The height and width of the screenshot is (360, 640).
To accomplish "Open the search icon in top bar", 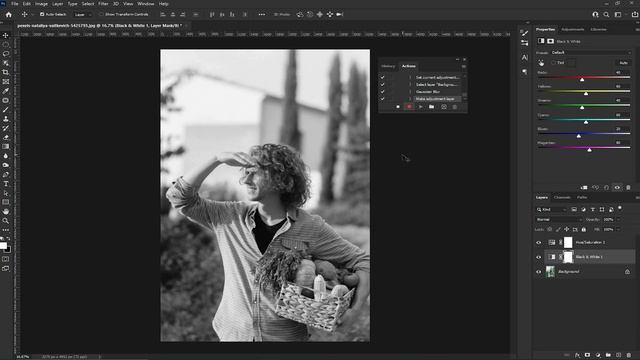I will pyautogui.click(x=607, y=14).
